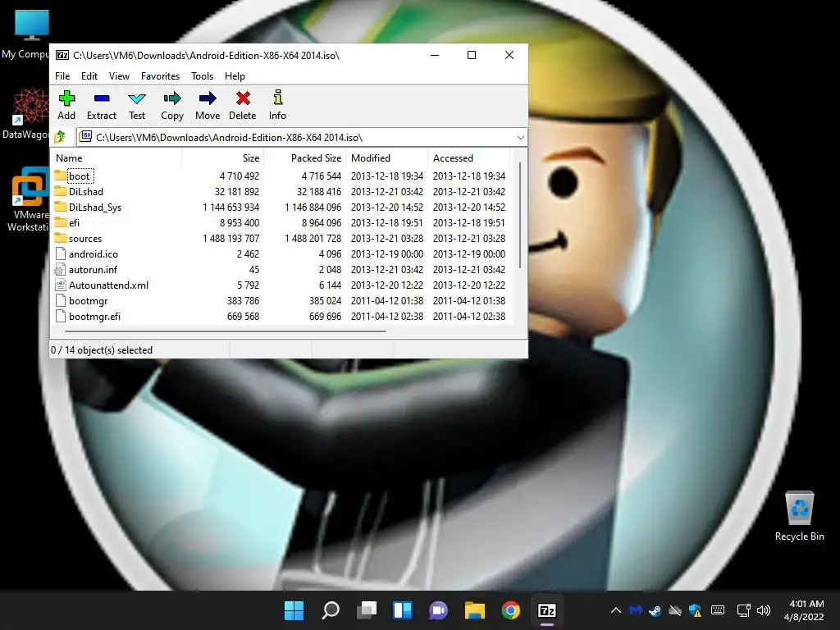The image size is (840, 630).
Task: Open Widgets from the taskbar
Action: click(x=402, y=610)
